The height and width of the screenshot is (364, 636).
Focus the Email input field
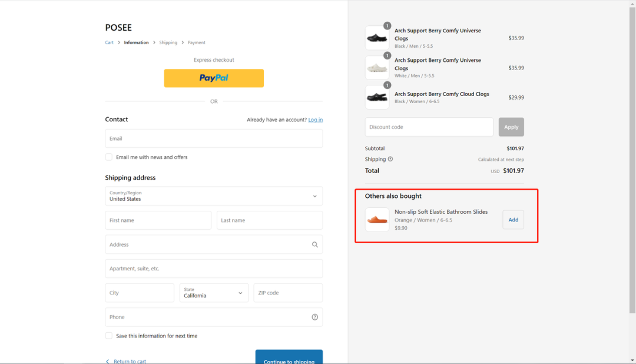point(214,138)
